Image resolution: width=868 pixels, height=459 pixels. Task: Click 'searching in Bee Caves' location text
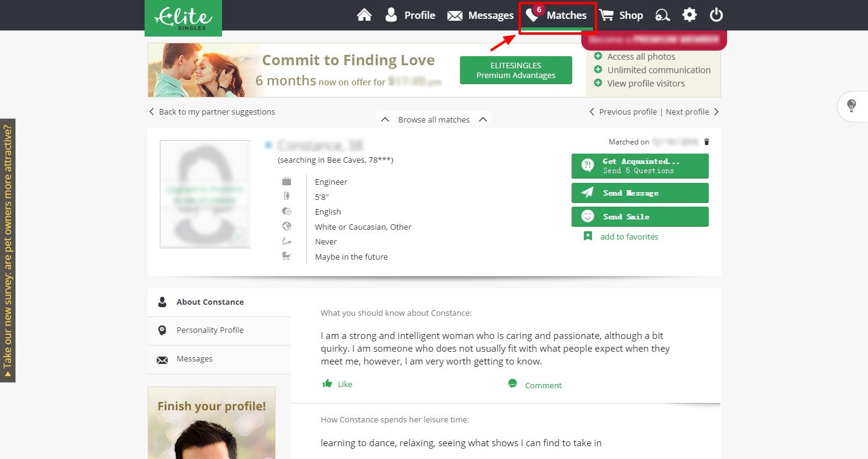[335, 160]
